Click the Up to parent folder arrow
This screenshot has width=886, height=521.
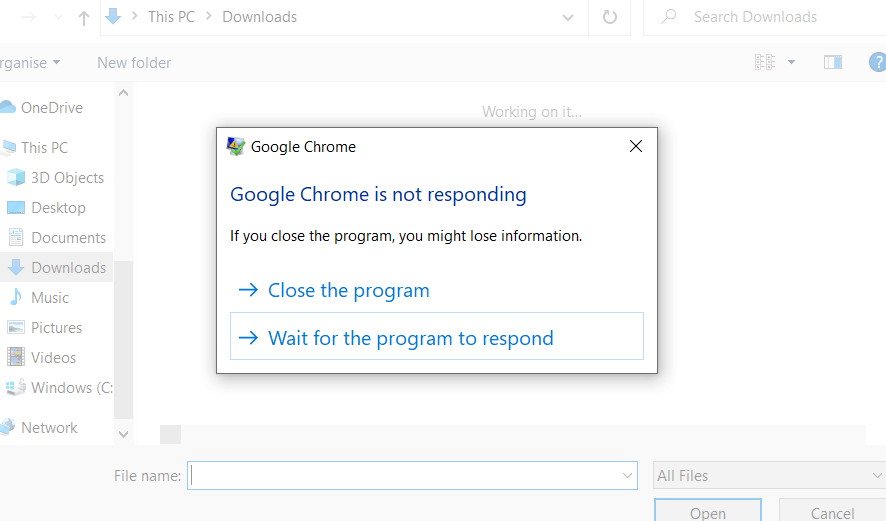(x=84, y=18)
